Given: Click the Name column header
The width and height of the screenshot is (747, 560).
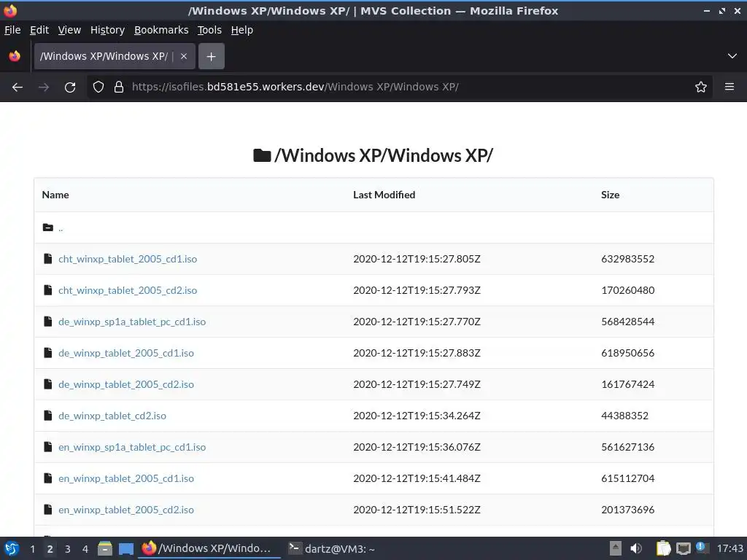Looking at the screenshot, I should [x=55, y=195].
